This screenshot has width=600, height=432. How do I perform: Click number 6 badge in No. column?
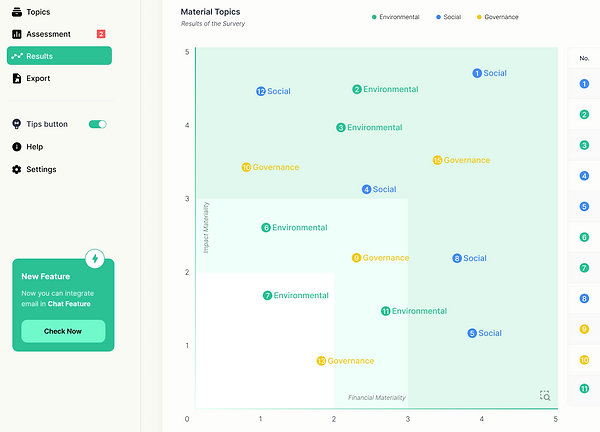point(584,237)
